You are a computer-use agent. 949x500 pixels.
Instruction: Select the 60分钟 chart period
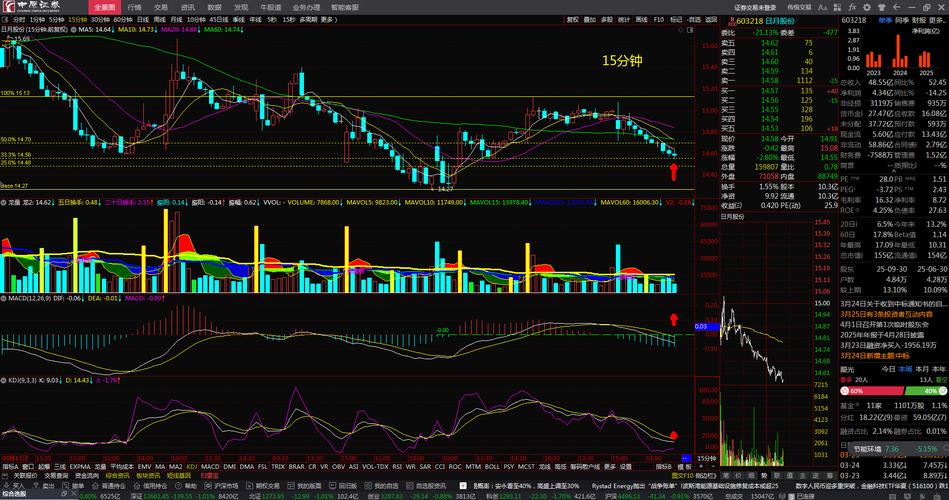point(122,19)
